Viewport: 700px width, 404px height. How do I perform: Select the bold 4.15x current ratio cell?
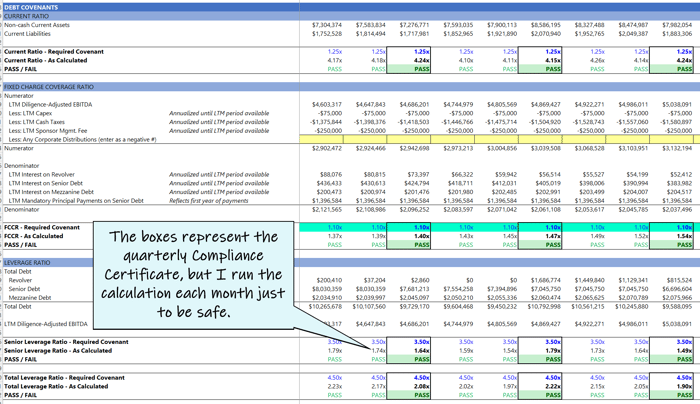tap(541, 60)
